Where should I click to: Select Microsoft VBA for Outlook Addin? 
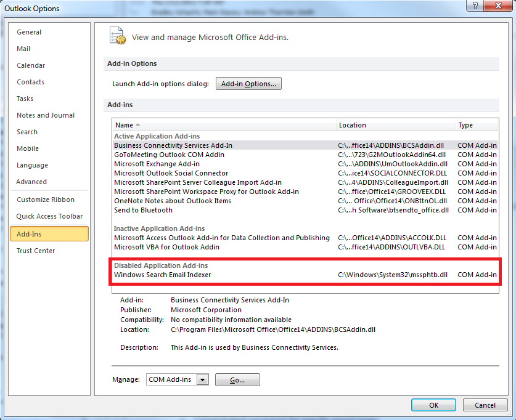[305, 247]
